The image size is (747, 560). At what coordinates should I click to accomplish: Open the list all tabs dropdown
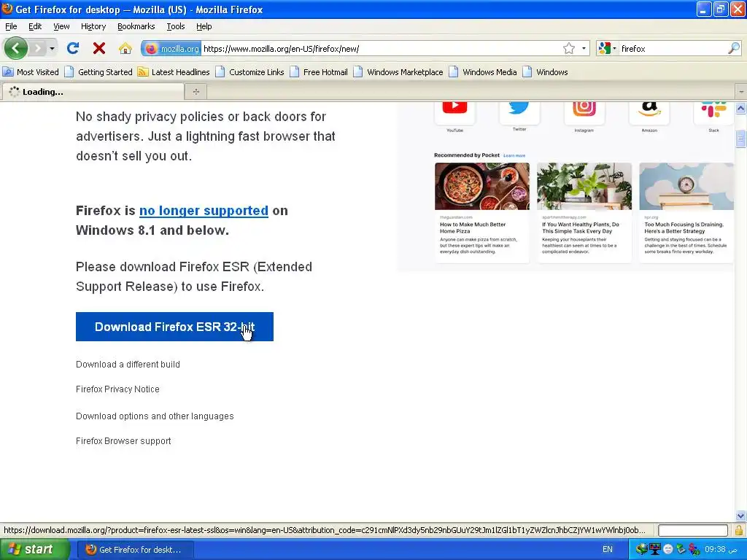(x=741, y=91)
